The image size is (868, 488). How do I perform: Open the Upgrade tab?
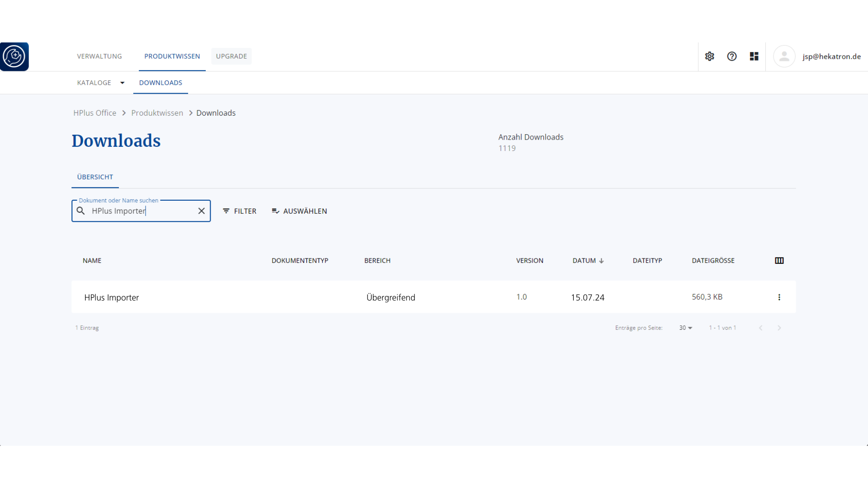(231, 56)
